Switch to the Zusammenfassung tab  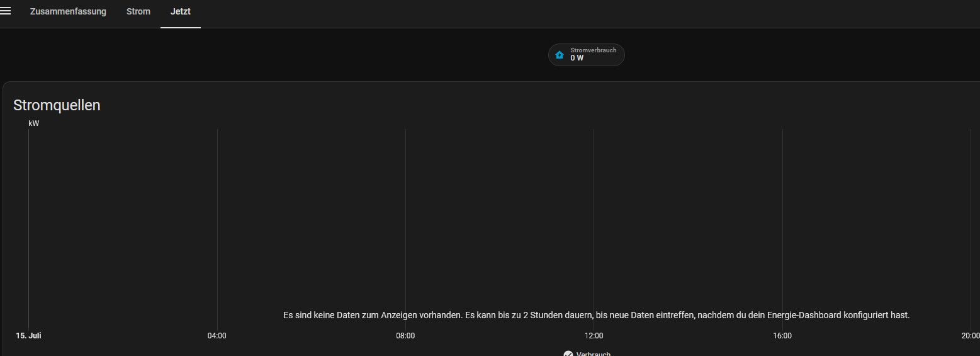point(68,11)
